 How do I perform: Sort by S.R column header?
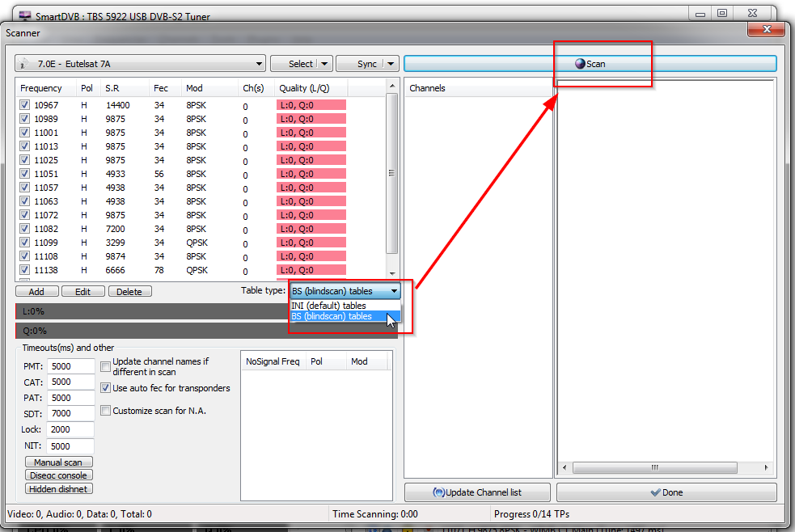[125, 88]
